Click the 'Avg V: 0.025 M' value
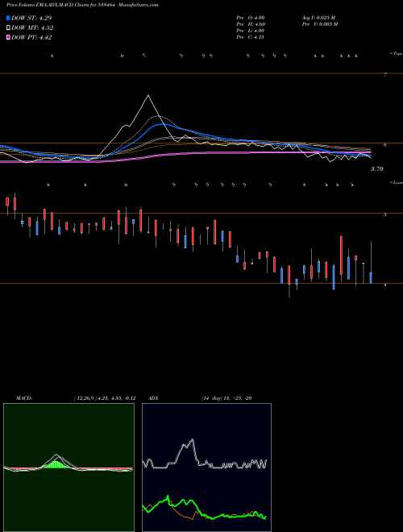 (318, 18)
